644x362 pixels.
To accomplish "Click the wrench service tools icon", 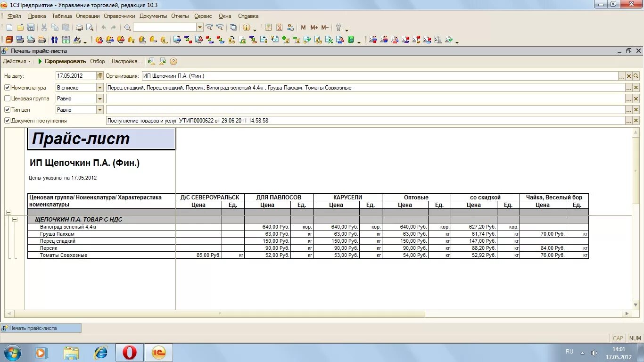I will (339, 28).
